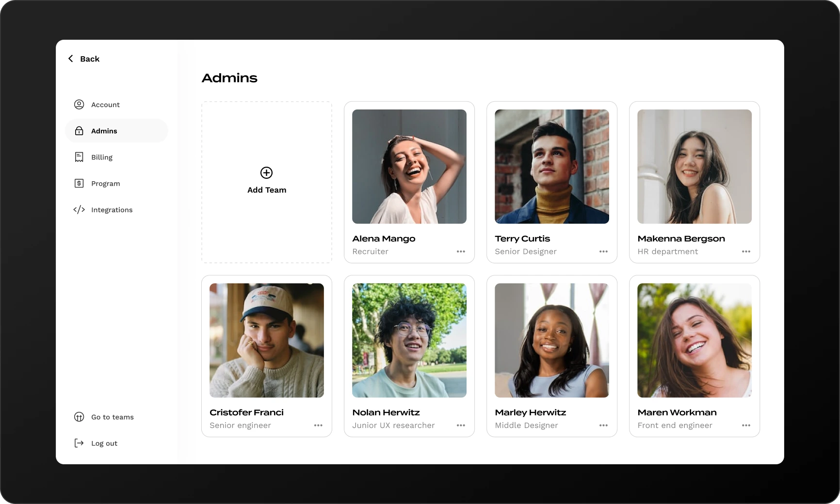Click the name Terry Curtis
Image resolution: width=840 pixels, height=504 pixels.
pyautogui.click(x=522, y=238)
